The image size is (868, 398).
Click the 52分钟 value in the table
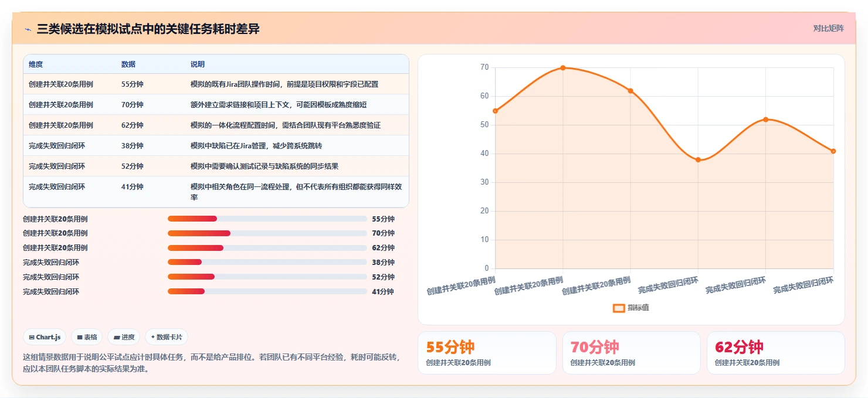point(133,166)
